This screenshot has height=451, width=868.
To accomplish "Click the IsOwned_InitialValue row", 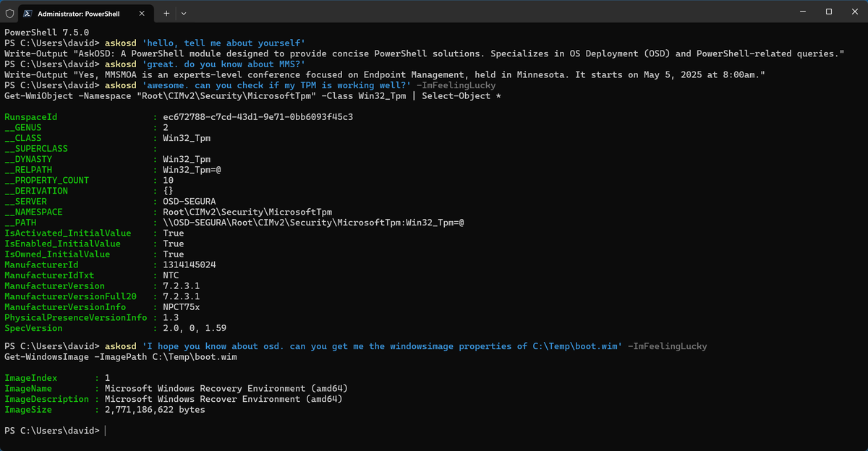I will click(94, 254).
